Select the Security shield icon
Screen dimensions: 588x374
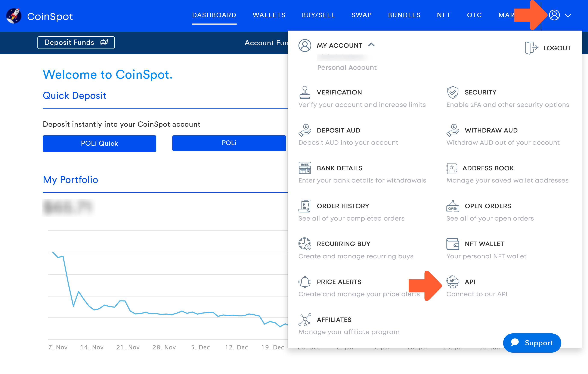pyautogui.click(x=453, y=92)
